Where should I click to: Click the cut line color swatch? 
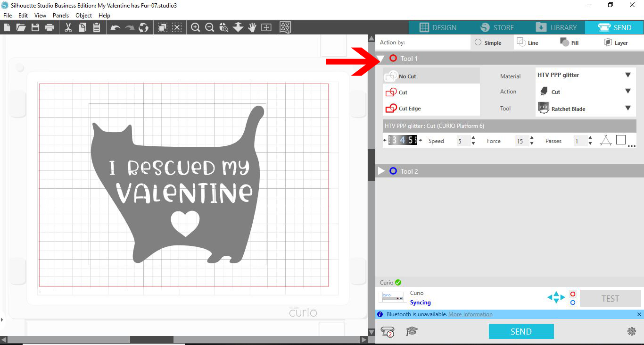pyautogui.click(x=620, y=140)
